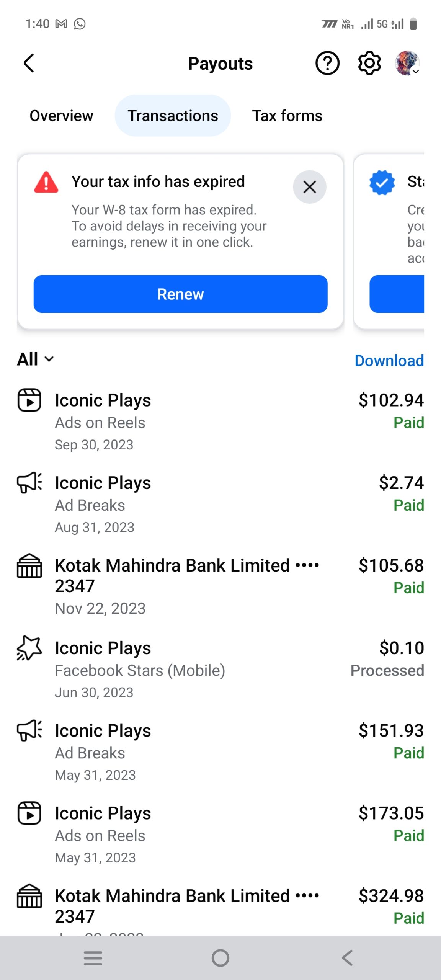Screen dimensions: 441x980
Task: Tap the bank icon for the Nov 22 payout
Action: pyautogui.click(x=29, y=565)
